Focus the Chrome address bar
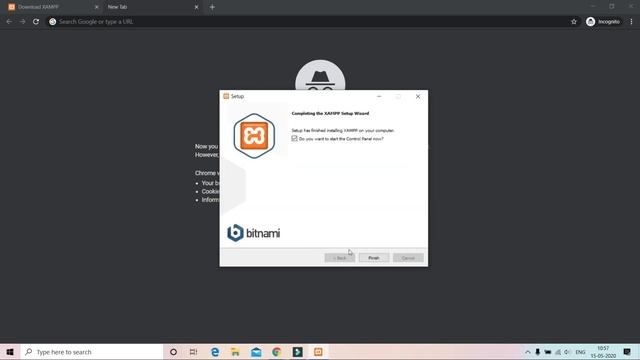 pyautogui.click(x=314, y=22)
